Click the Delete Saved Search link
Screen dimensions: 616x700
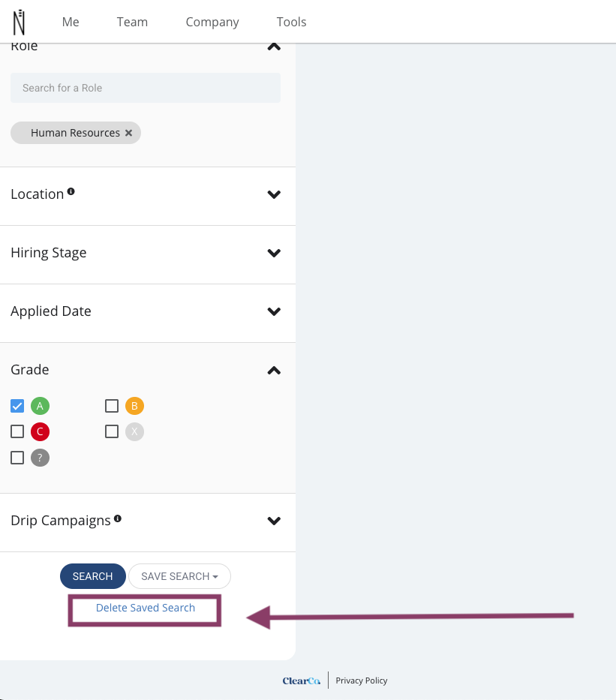tap(146, 608)
